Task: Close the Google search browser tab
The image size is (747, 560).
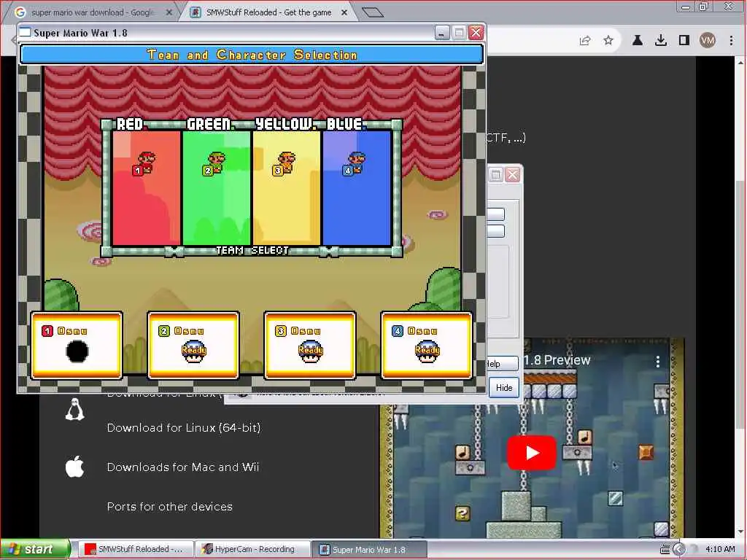Action: tap(169, 12)
